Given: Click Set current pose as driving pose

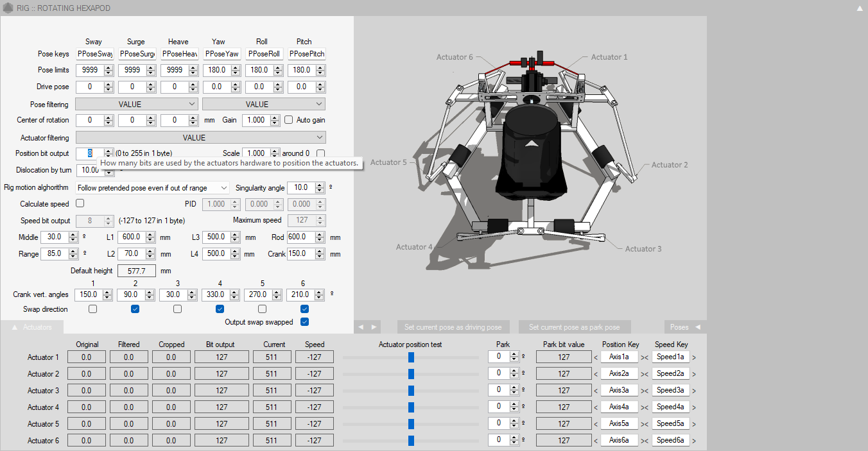Looking at the screenshot, I should point(453,327).
